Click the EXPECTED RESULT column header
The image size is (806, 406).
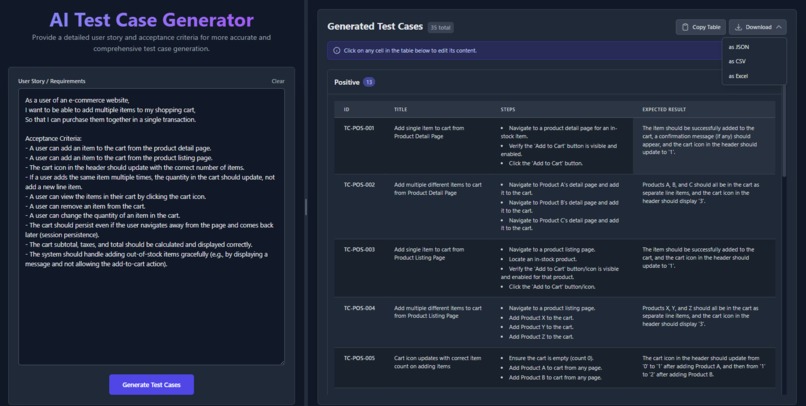click(x=664, y=109)
